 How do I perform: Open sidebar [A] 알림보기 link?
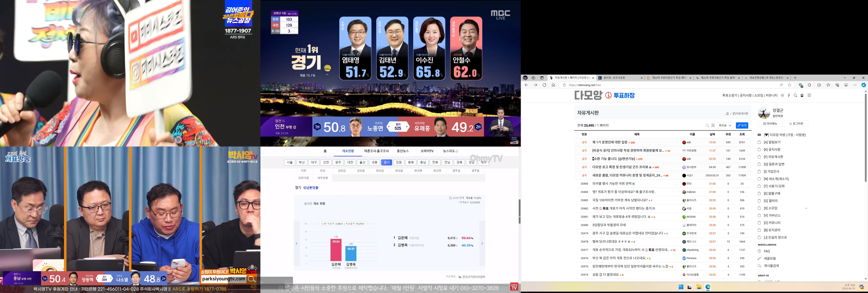[x=772, y=142]
